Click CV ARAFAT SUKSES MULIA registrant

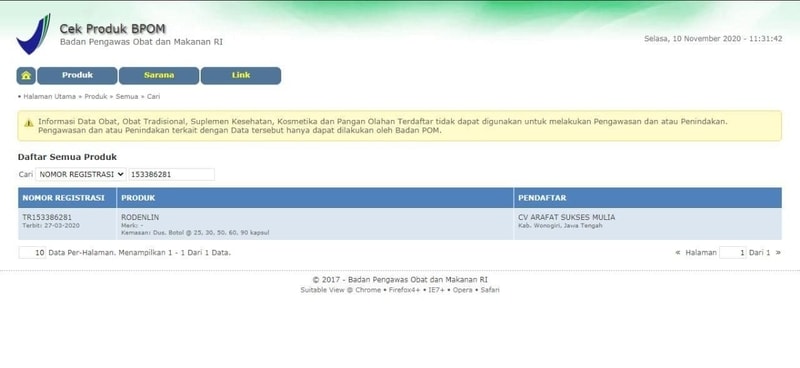[x=566, y=217]
